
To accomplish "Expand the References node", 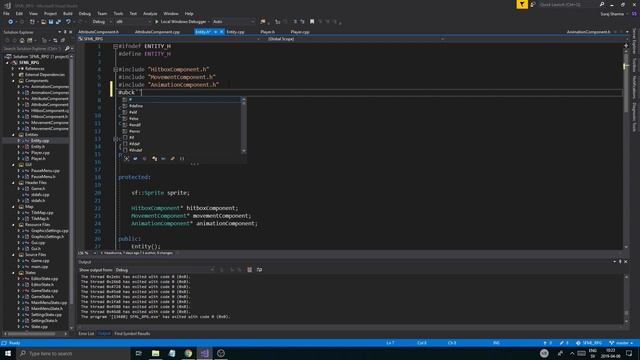I will (x=13, y=69).
